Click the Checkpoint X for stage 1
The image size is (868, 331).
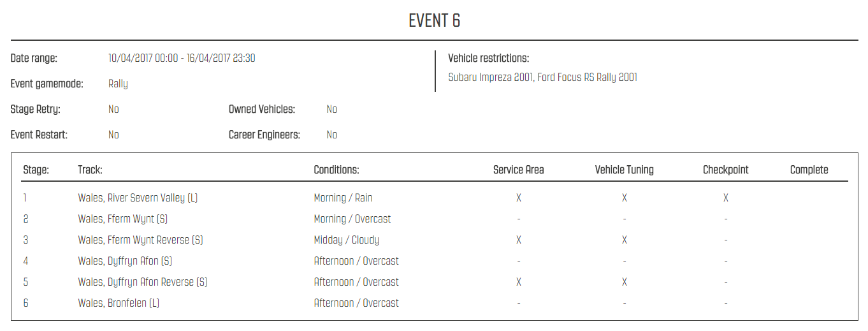[726, 198]
